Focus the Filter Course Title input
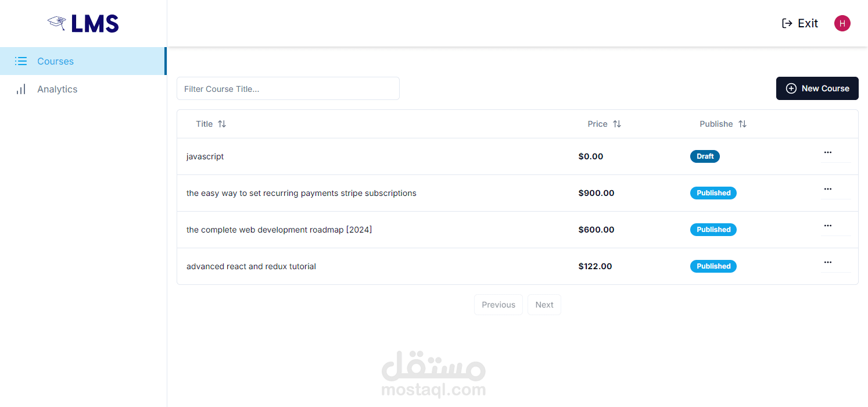Screen dimensions: 868x407 [288, 88]
